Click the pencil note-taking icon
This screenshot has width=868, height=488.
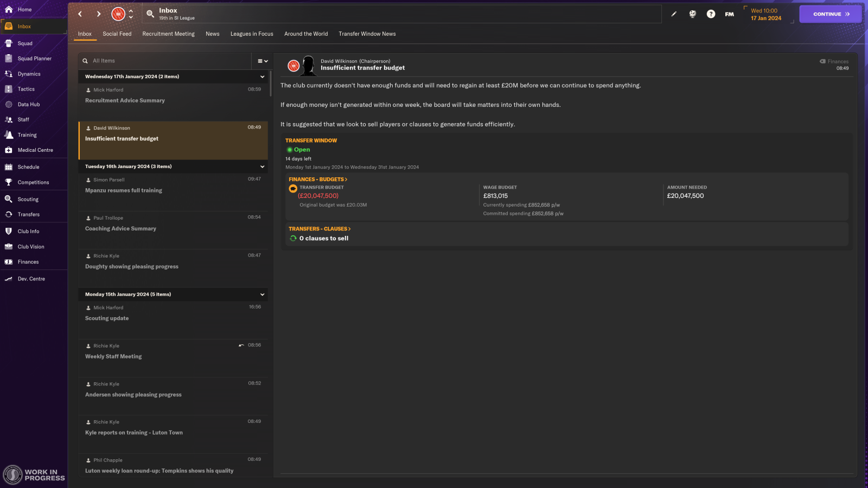[674, 14]
